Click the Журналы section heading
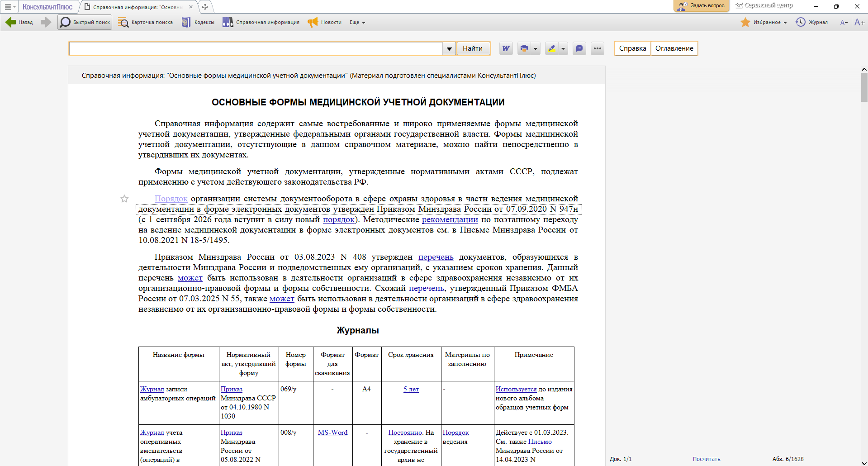 358,330
